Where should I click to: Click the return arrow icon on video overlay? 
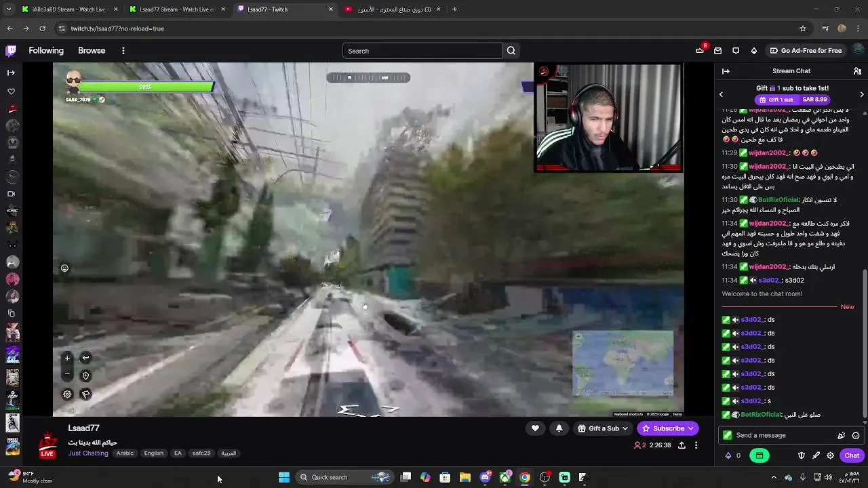coord(85,358)
